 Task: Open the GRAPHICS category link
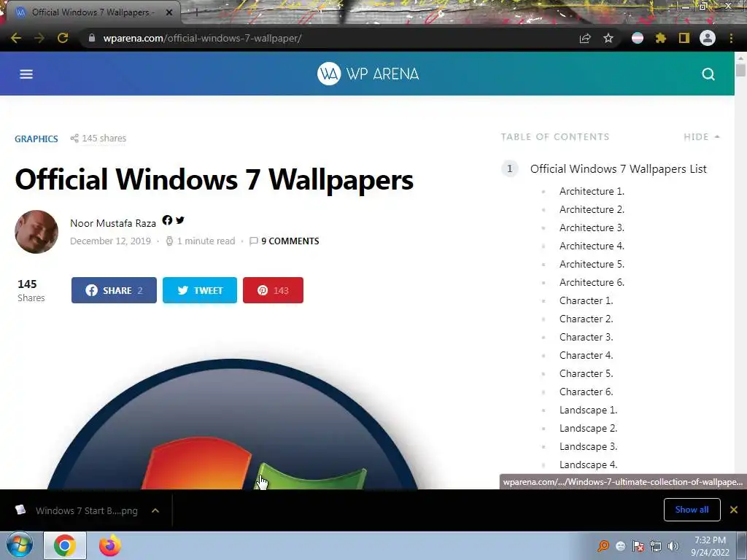(36, 139)
